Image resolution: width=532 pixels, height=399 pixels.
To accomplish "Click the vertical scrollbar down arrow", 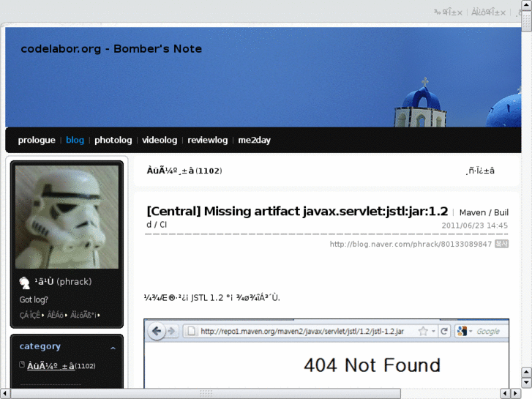I will [x=526, y=383].
